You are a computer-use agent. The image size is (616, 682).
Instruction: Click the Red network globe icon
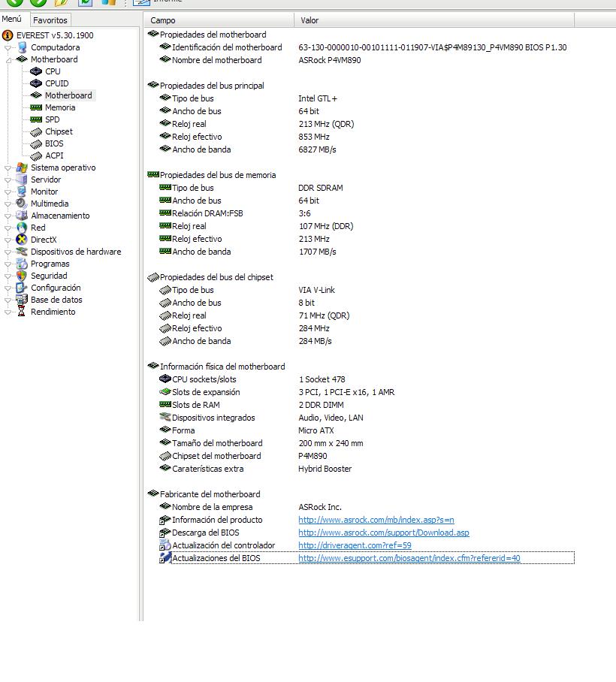pyautogui.click(x=22, y=228)
